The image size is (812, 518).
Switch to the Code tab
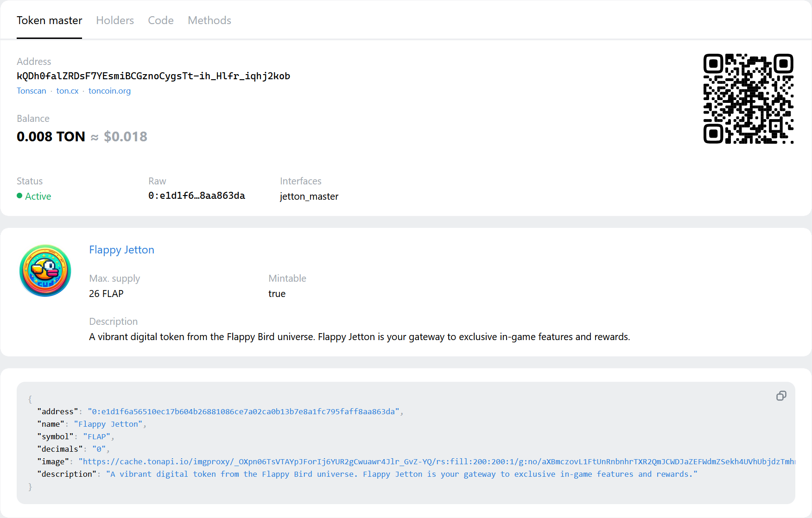point(160,20)
